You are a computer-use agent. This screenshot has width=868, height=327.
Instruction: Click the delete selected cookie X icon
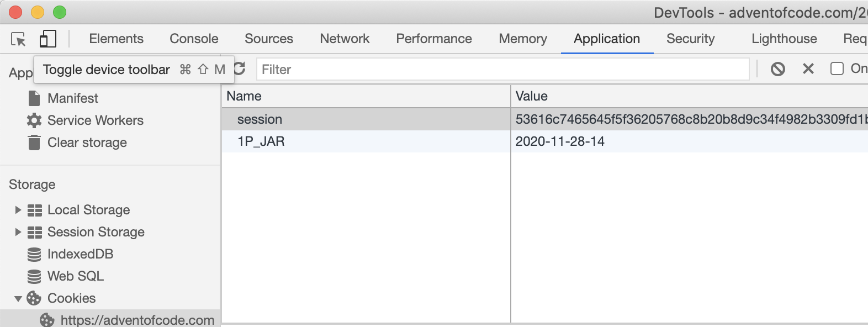tap(808, 68)
